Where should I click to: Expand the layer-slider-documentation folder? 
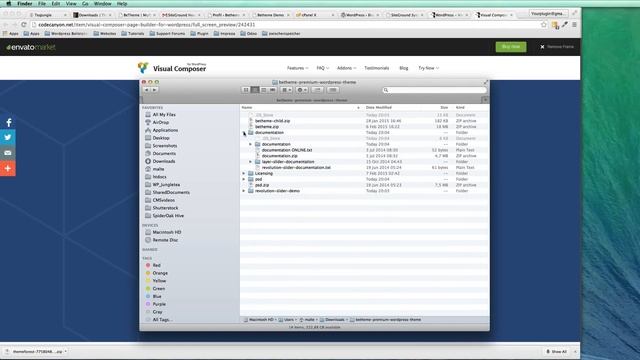point(251,162)
